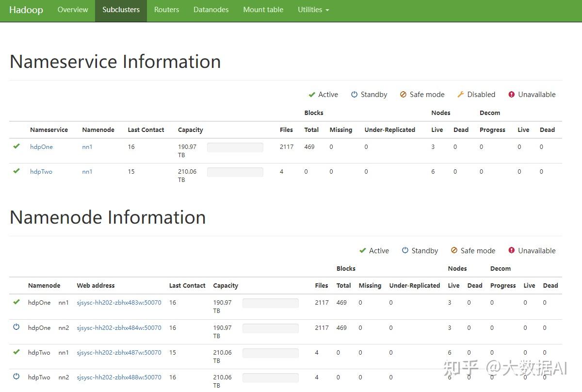
Task: Click the Nameservice column header
Action: pyautogui.click(x=49, y=130)
